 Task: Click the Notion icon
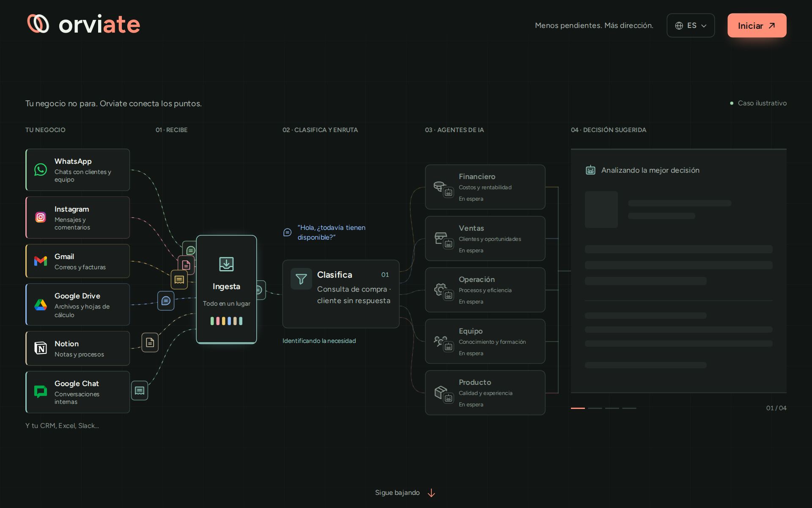pyautogui.click(x=41, y=348)
